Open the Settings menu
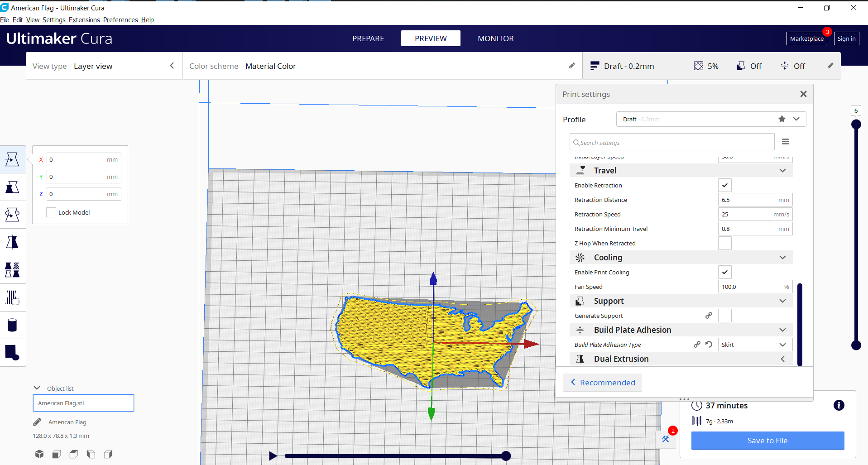This screenshot has width=868, height=465. (54, 20)
